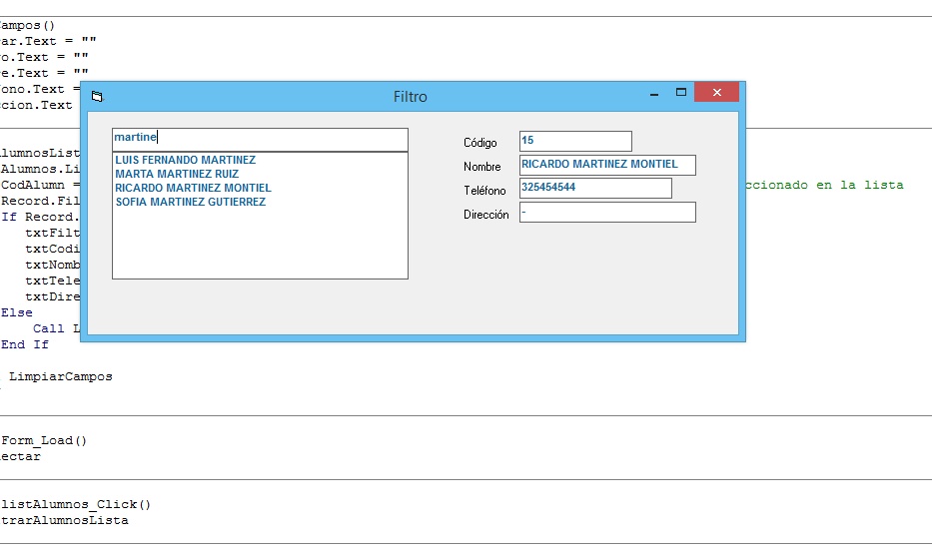Click the search box containing 'martine'
The height and width of the screenshot is (560, 932).
pos(260,139)
